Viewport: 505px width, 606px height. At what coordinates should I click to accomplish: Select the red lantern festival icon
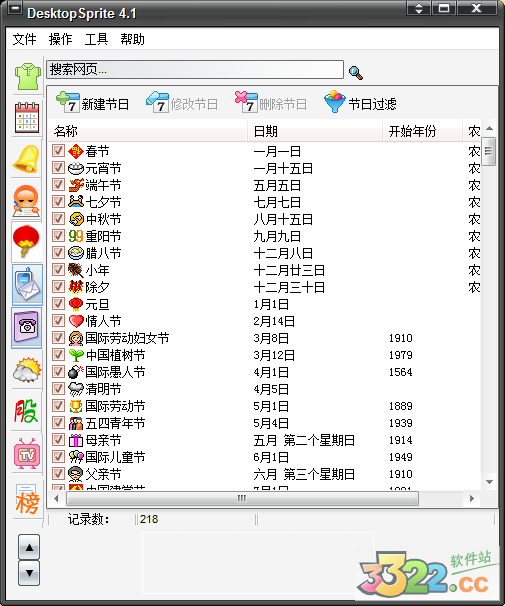pyautogui.click(x=26, y=242)
